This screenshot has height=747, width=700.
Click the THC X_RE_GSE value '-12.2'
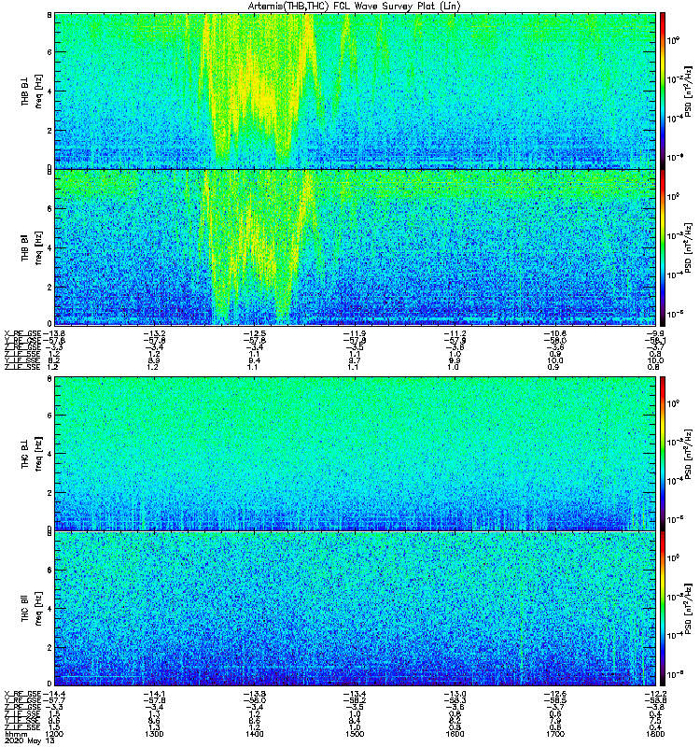[655, 694]
